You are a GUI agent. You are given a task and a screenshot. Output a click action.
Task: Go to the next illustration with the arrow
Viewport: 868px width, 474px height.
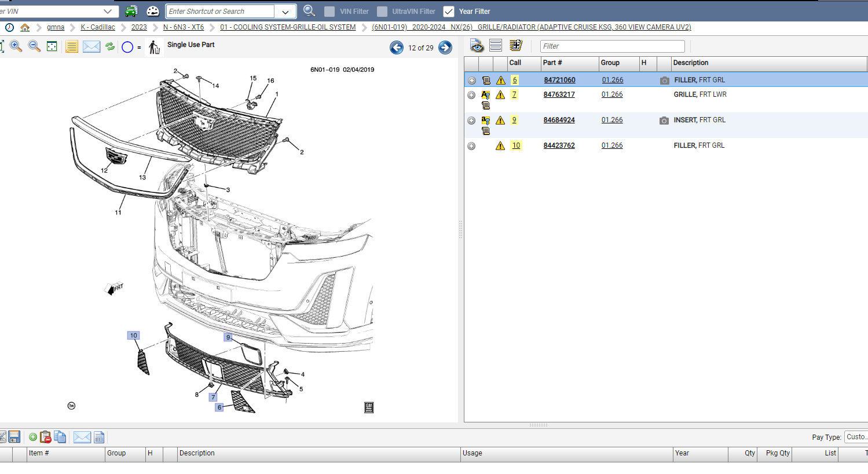(x=445, y=48)
